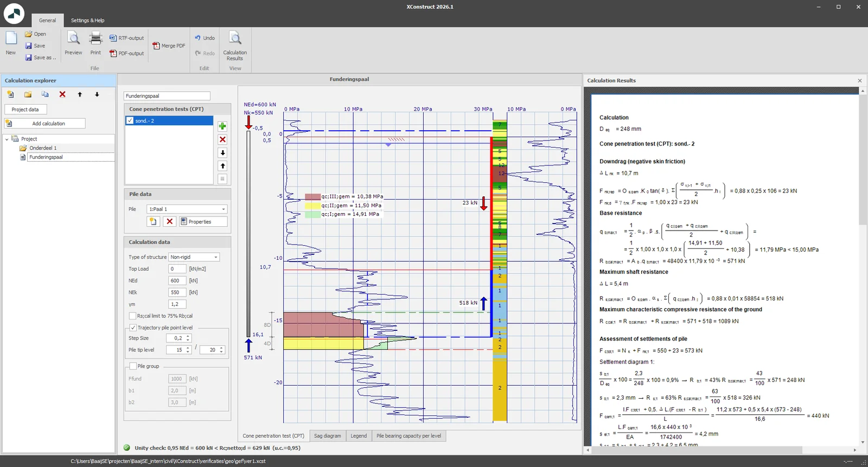Screen dimensions: 868x467
Task: Export the report via RTF-output
Action: 127,38
